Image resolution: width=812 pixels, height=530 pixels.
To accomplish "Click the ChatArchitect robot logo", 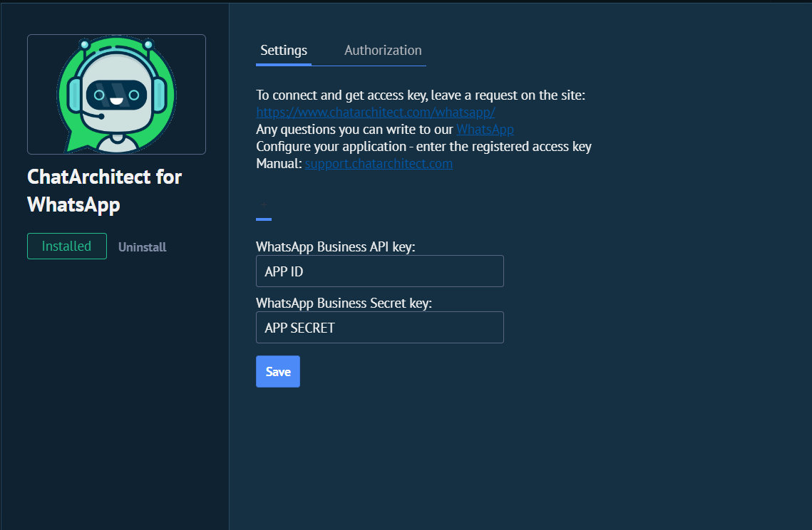I will [x=115, y=94].
